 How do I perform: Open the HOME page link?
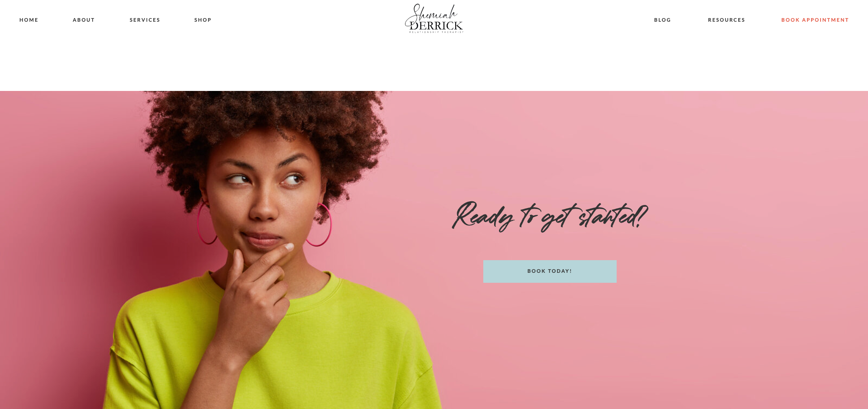29,20
